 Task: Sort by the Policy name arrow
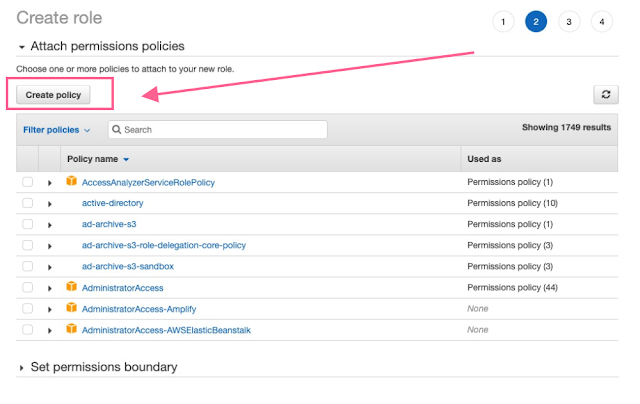point(126,160)
